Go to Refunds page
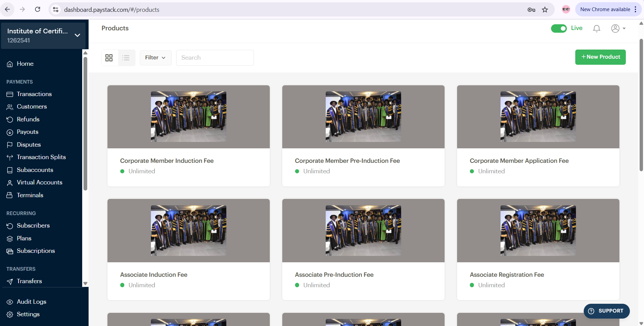644x326 pixels. coord(28,119)
